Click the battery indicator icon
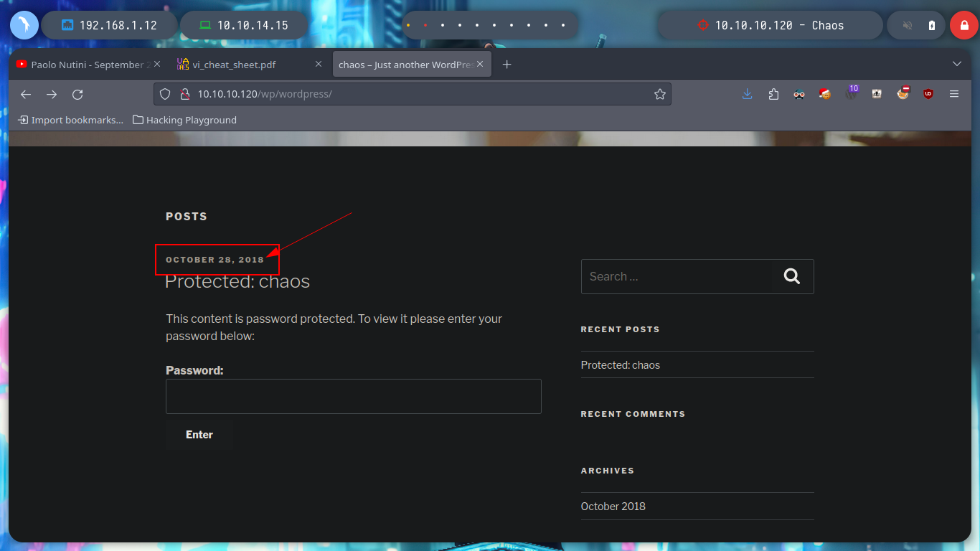The height and width of the screenshot is (551, 980). pyautogui.click(x=932, y=25)
